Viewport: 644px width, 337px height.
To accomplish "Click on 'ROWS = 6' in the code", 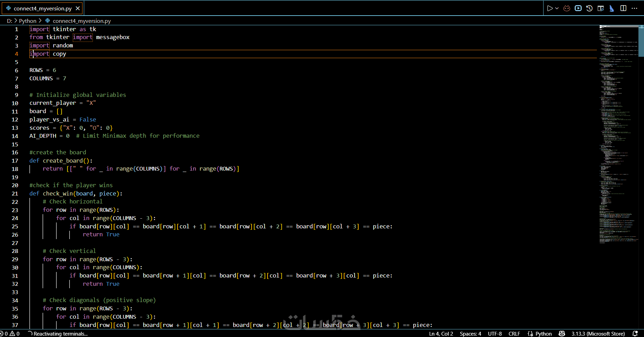I will click(43, 70).
